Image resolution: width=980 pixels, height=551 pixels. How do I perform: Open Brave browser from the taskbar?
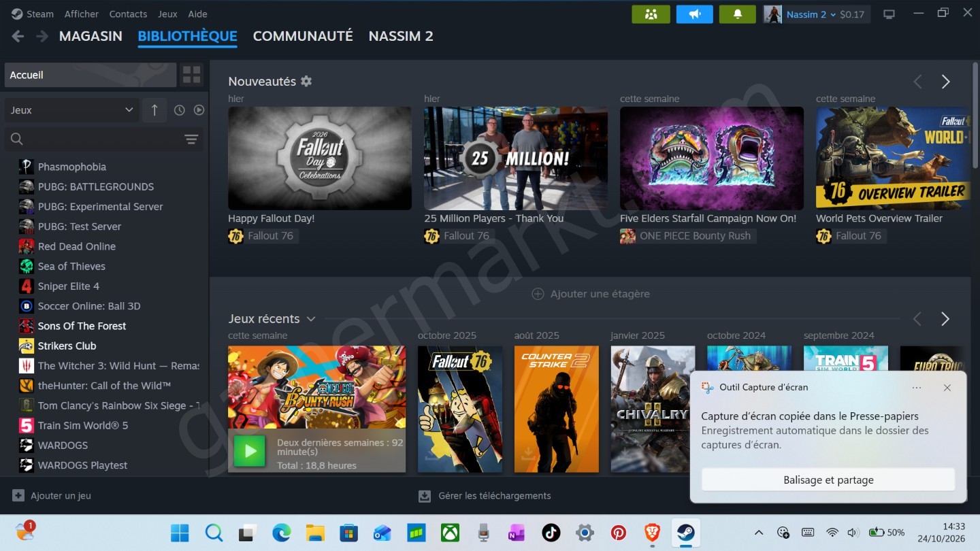[652, 533]
